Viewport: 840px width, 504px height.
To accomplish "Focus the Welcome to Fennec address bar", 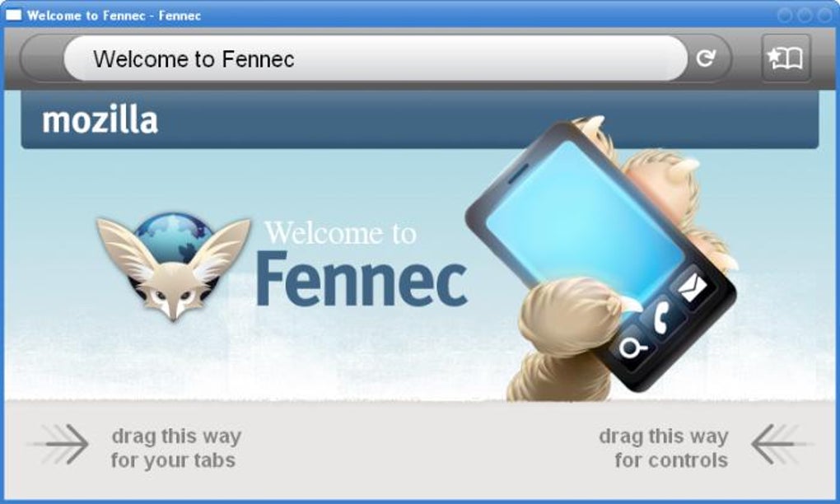I will [x=375, y=58].
